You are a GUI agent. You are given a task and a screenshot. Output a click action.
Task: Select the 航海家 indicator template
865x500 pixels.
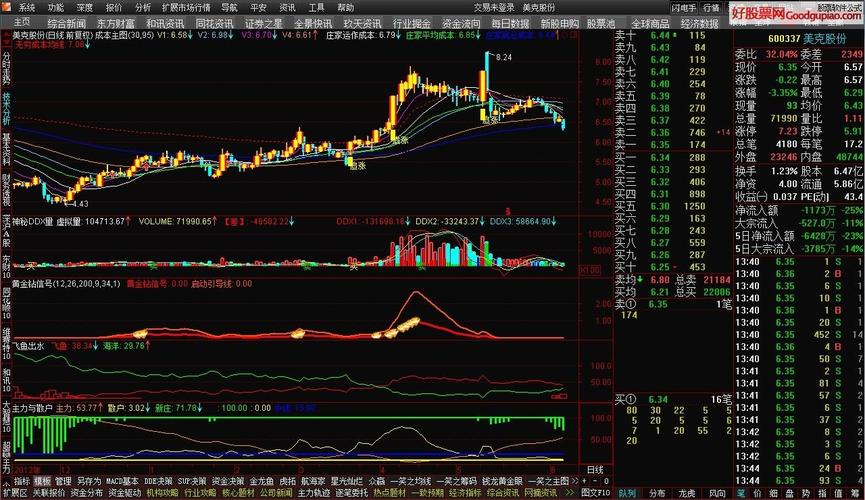313,481
